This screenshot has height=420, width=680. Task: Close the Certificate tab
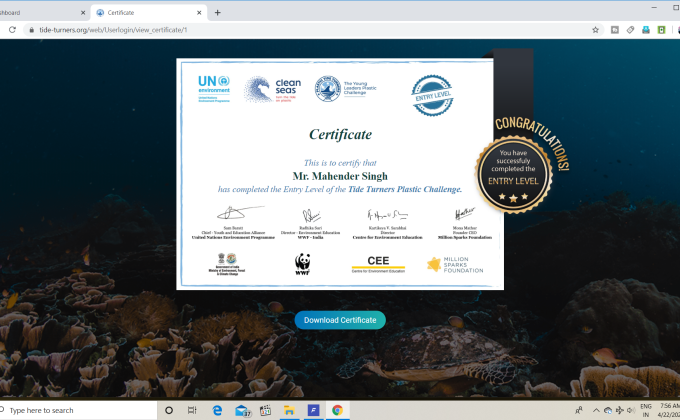tap(199, 13)
